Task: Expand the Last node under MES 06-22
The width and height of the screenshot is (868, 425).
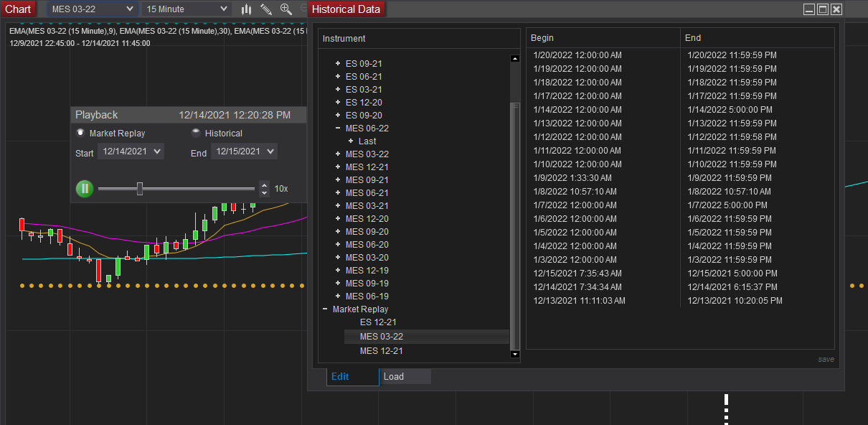Action: click(x=351, y=141)
